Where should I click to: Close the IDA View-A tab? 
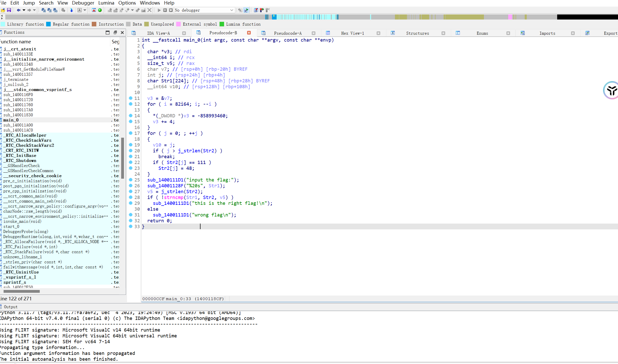(x=184, y=33)
